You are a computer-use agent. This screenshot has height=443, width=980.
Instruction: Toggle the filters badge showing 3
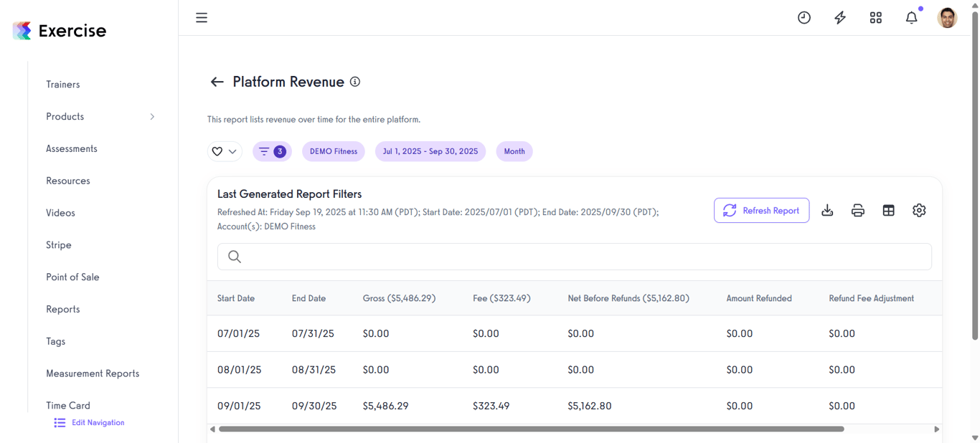click(x=272, y=151)
